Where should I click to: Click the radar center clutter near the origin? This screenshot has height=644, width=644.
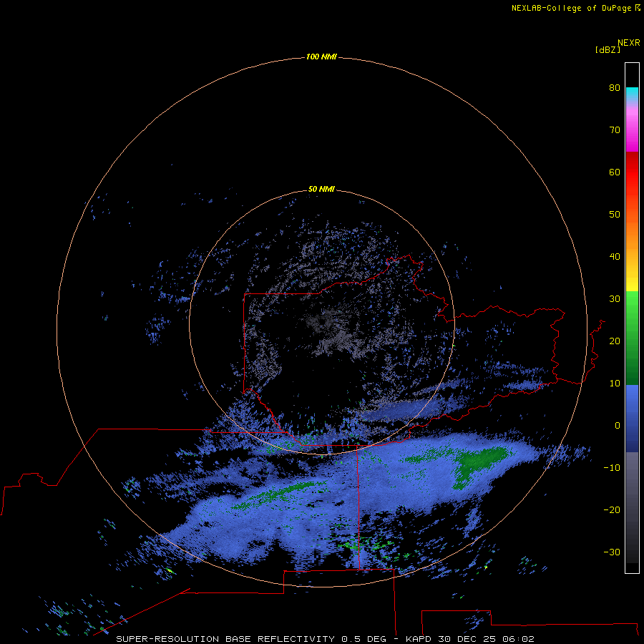click(323, 323)
